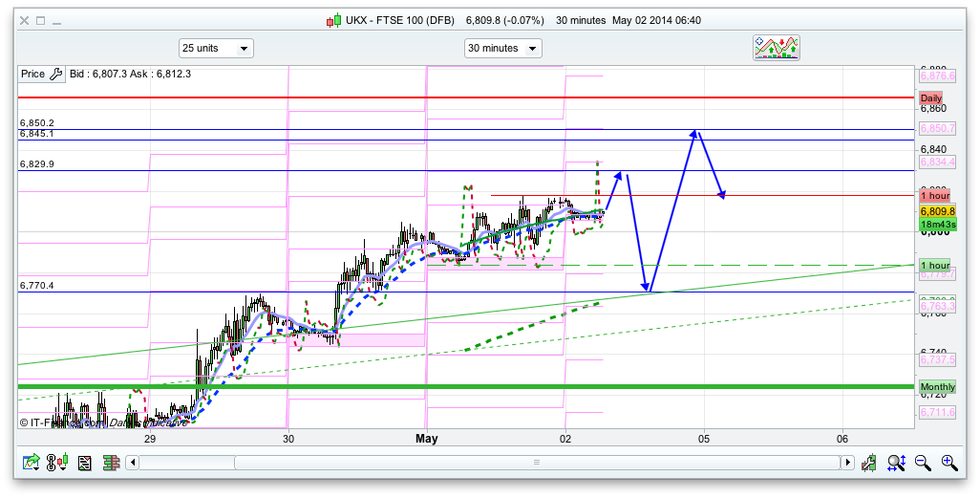Open the indicators and trading systems icon
Image resolution: width=980 pixels, height=498 pixels.
(776, 48)
